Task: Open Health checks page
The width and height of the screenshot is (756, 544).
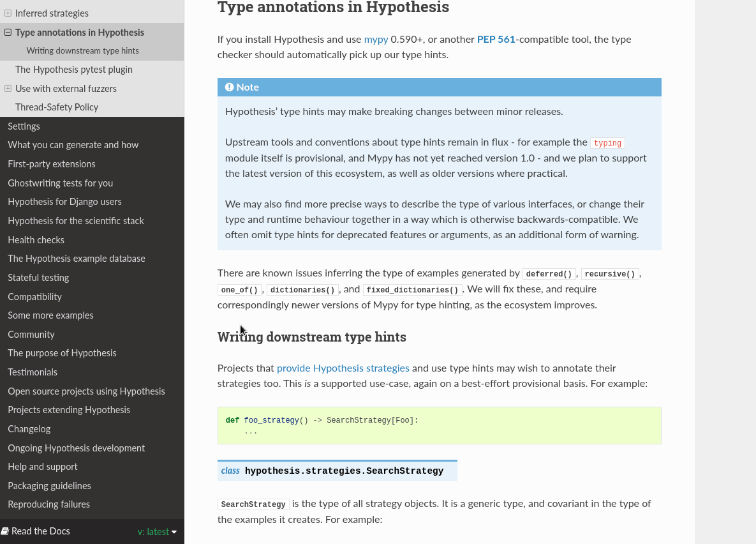Action: [x=36, y=240]
